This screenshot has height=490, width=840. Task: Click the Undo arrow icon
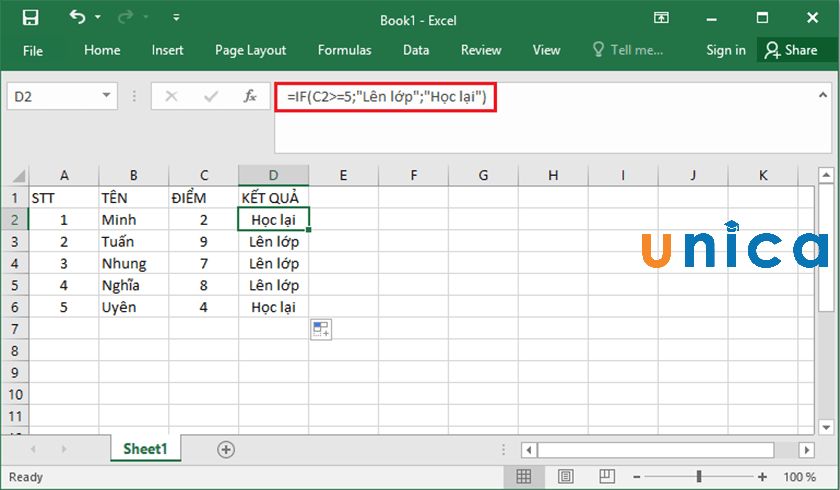tap(78, 19)
